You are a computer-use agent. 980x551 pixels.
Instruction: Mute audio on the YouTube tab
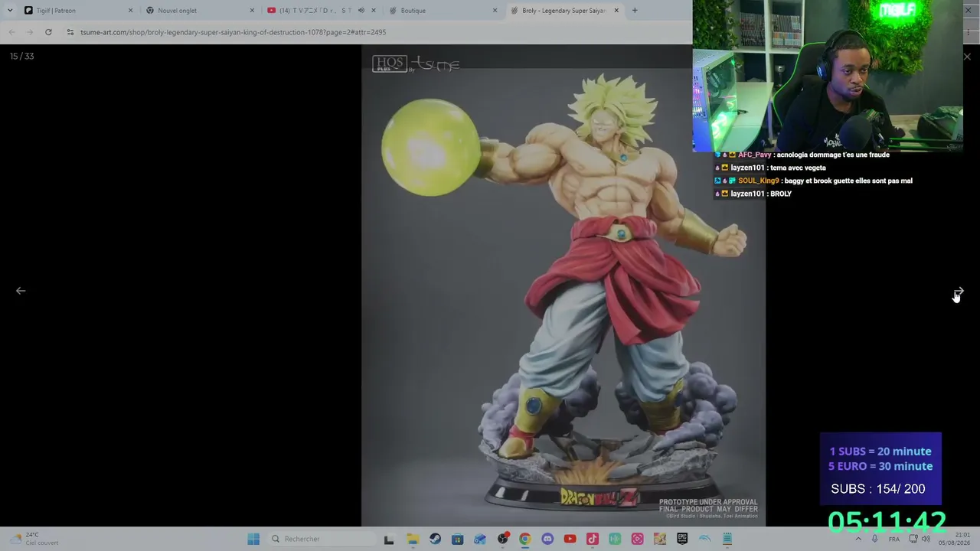pyautogui.click(x=361, y=11)
